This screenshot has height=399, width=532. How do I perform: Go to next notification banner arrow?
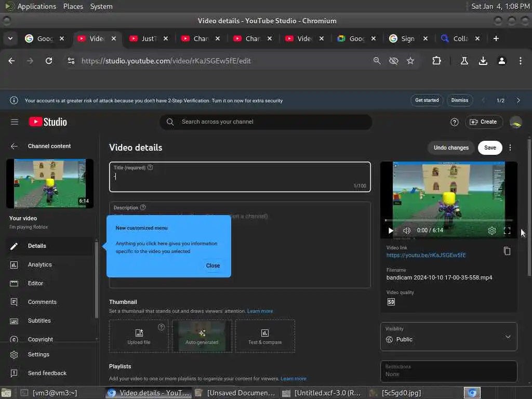pyautogui.click(x=518, y=100)
